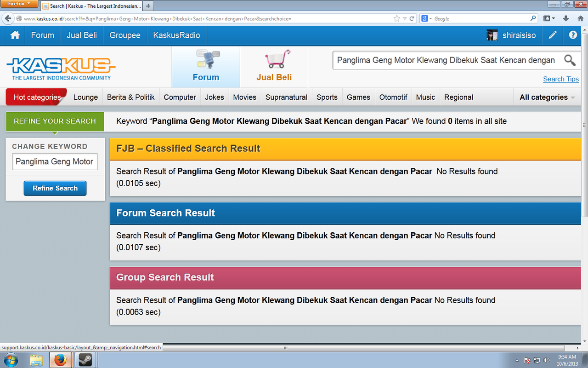The width and height of the screenshot is (588, 368).
Task: Reload the page in Firefox
Action: coord(412,19)
